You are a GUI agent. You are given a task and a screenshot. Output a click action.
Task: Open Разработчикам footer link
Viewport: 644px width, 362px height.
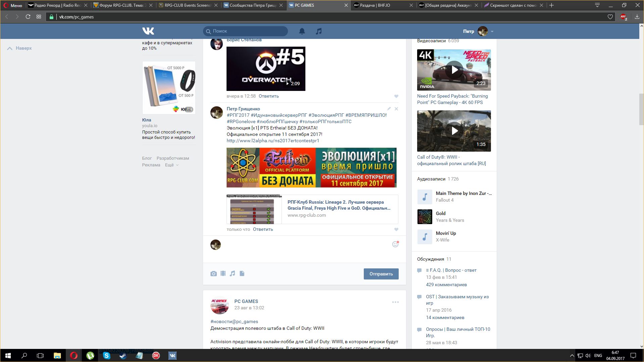pyautogui.click(x=173, y=158)
